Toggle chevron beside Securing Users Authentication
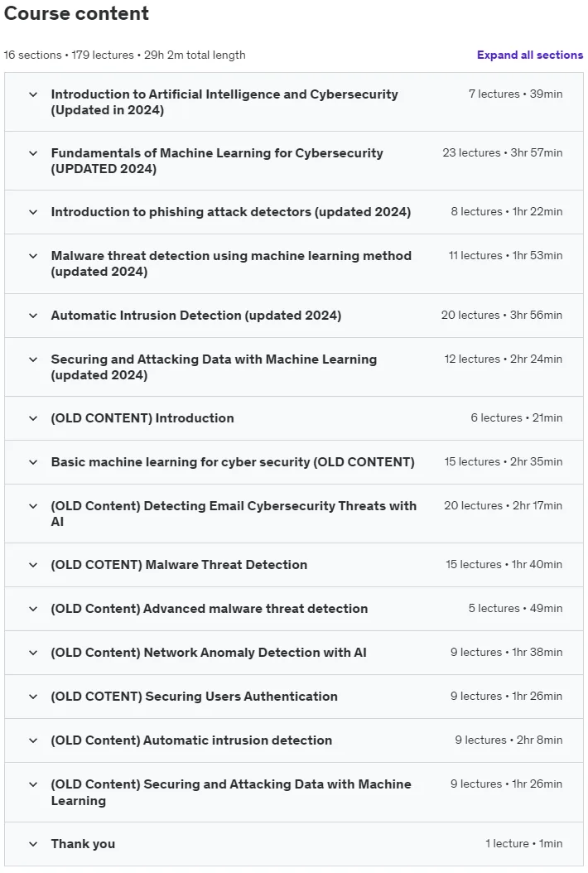The width and height of the screenshot is (588, 873). pos(33,697)
